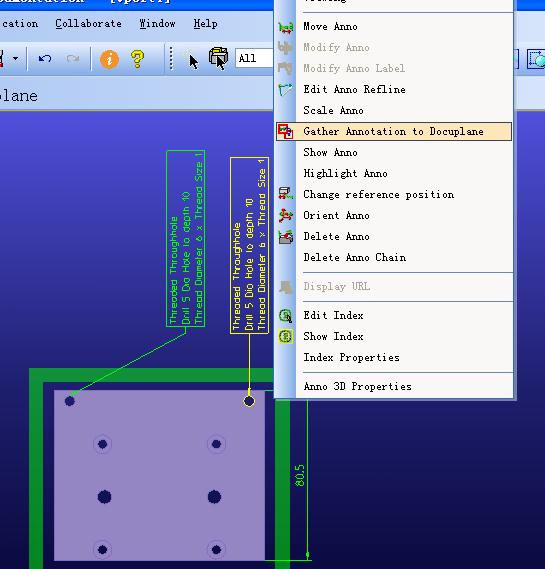The image size is (545, 569).
Task: Open the Window menu
Action: pyautogui.click(x=157, y=24)
